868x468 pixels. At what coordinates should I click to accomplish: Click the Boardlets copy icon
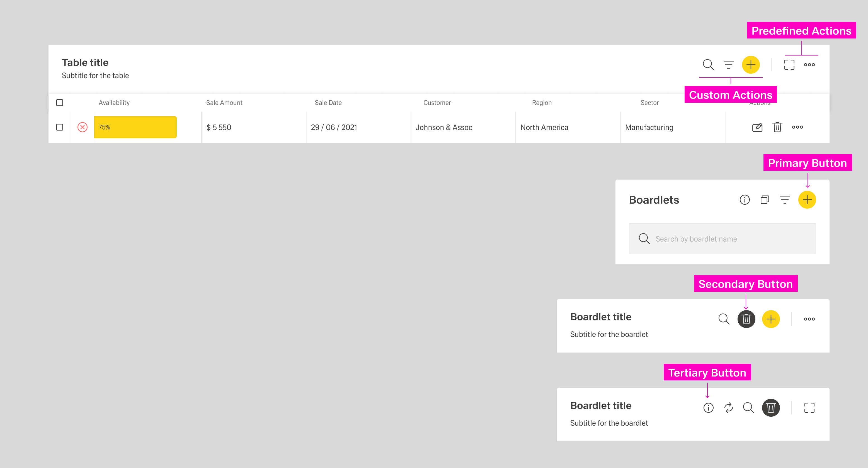[x=765, y=200]
